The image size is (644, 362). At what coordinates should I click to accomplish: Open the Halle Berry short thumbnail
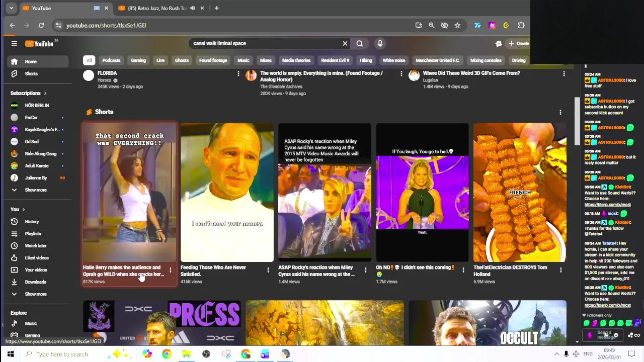pos(130,193)
